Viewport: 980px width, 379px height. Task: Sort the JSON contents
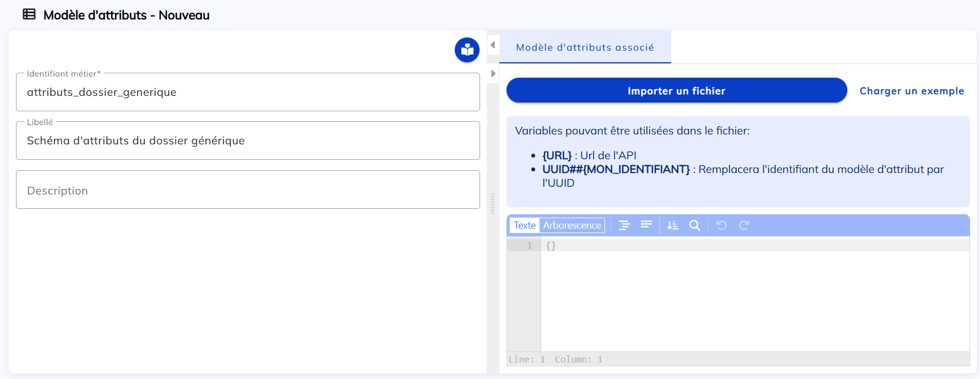673,225
